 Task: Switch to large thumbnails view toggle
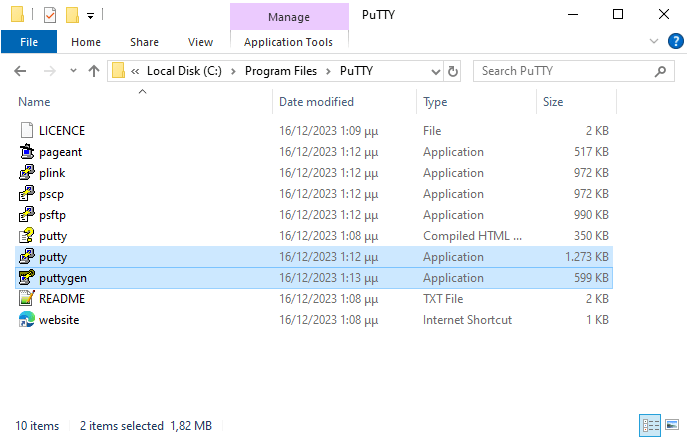click(671, 425)
